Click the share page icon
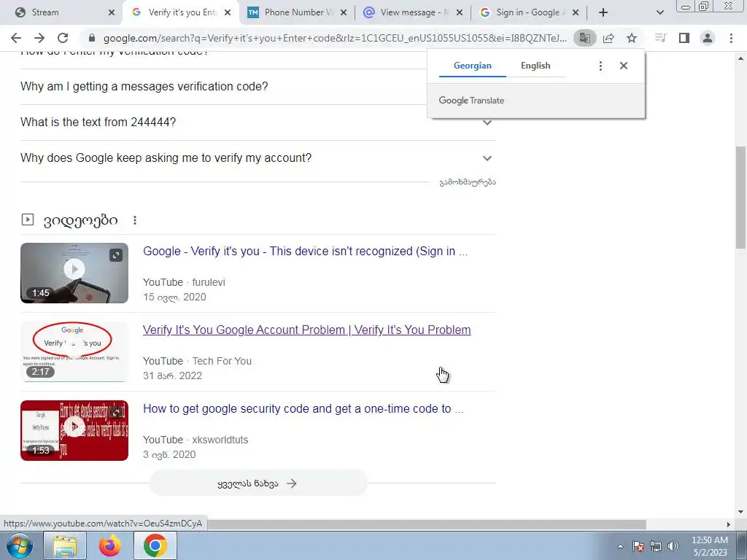747x560 pixels. tap(608, 38)
